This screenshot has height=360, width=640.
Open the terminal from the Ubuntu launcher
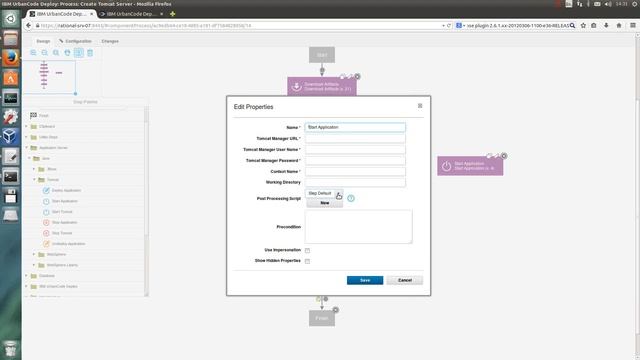pyautogui.click(x=11, y=177)
